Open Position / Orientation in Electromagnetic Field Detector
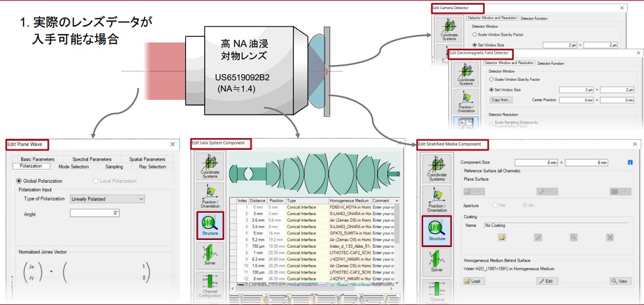This screenshot has height=305, width=644. click(x=466, y=101)
